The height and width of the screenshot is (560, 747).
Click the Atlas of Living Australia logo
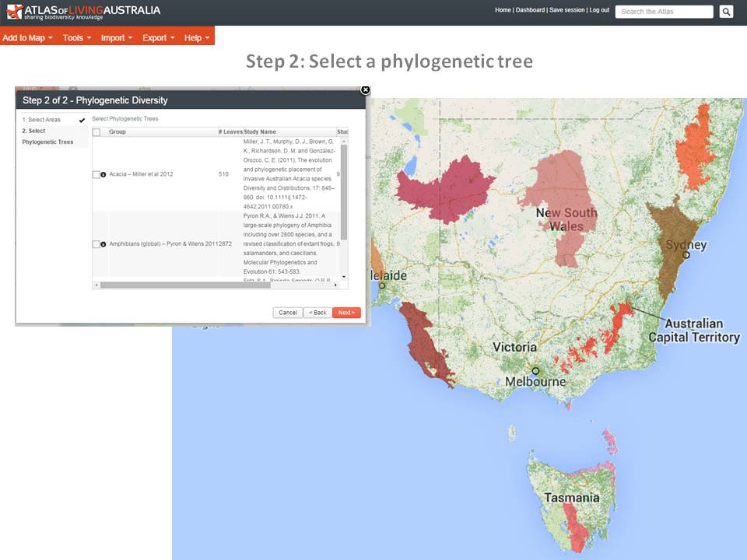[83, 11]
